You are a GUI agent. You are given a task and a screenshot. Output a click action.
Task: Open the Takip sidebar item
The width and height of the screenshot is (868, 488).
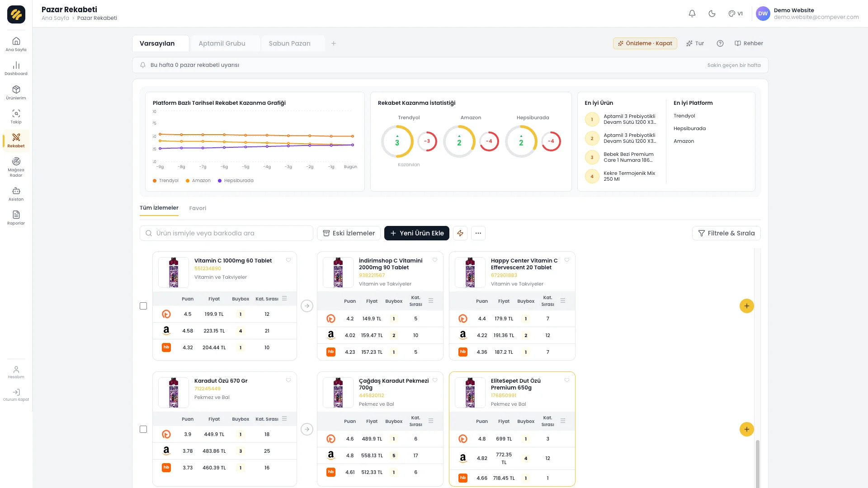click(x=16, y=117)
